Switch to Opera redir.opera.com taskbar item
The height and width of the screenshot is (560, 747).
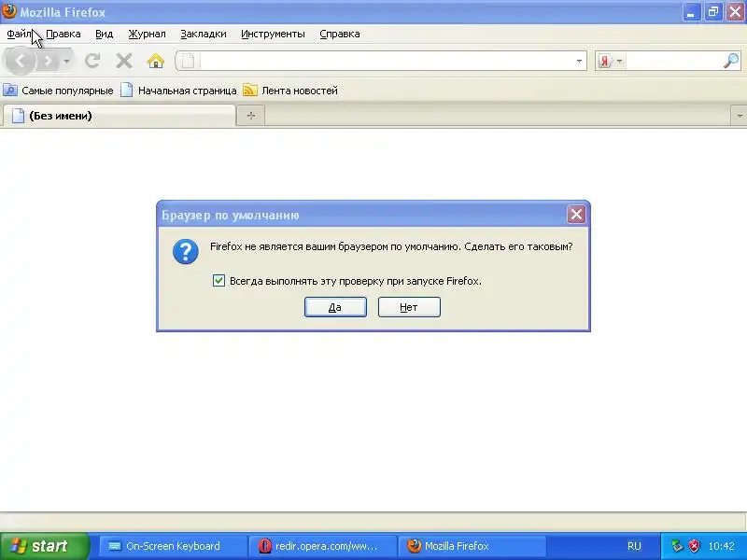[x=323, y=546]
